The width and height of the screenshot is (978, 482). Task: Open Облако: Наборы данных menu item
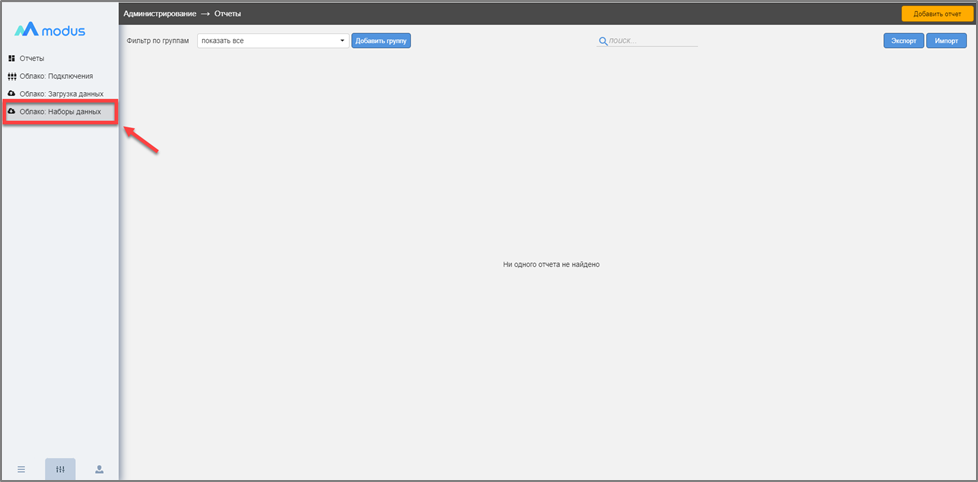(x=60, y=112)
